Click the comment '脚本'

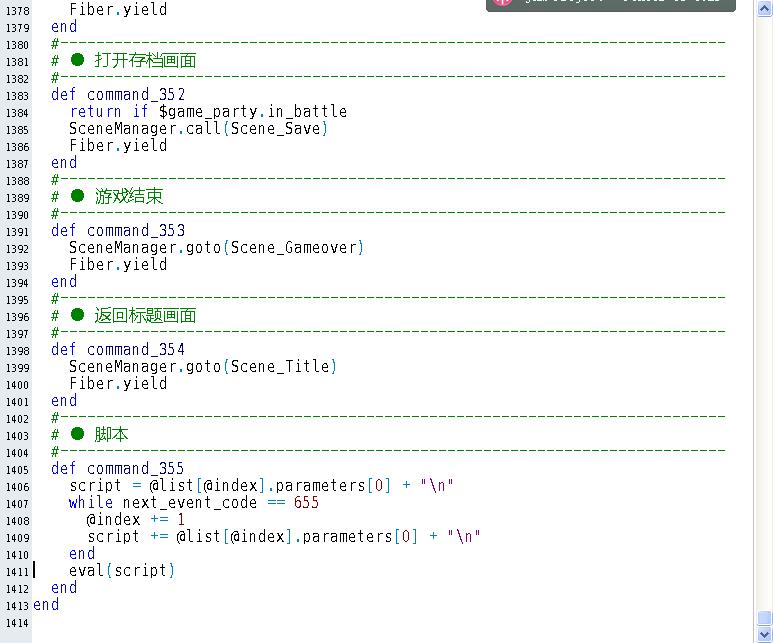(x=111, y=434)
